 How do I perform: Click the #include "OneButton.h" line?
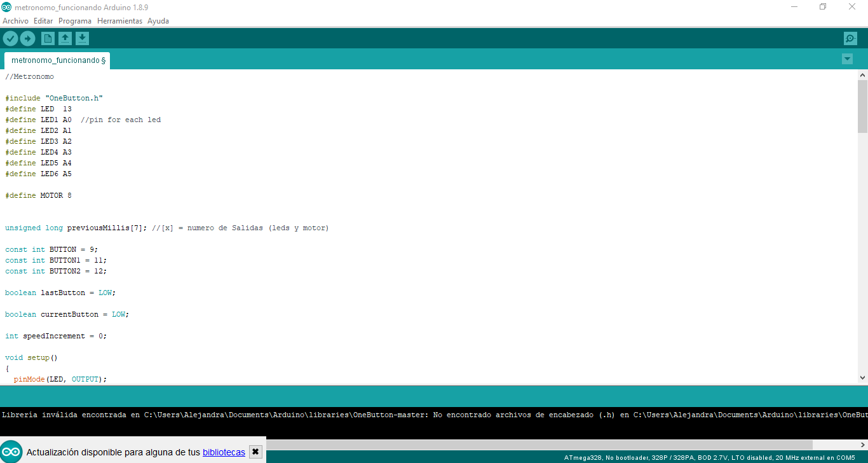pyautogui.click(x=54, y=98)
